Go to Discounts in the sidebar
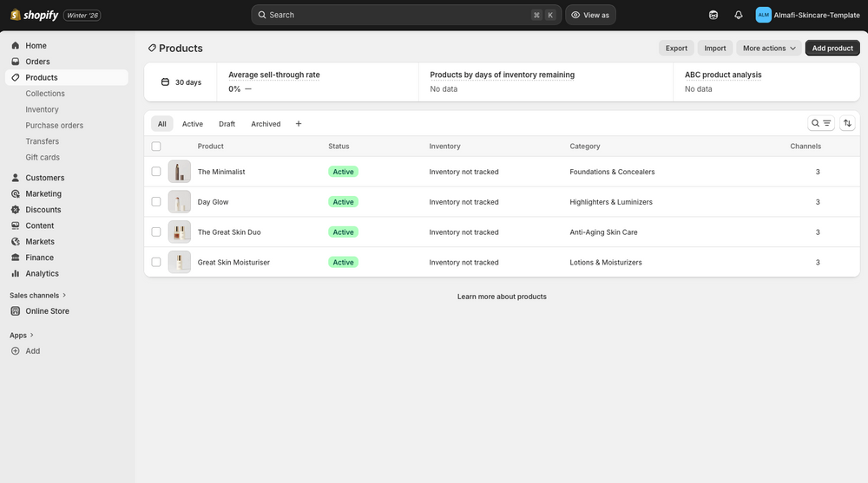 pyautogui.click(x=43, y=210)
